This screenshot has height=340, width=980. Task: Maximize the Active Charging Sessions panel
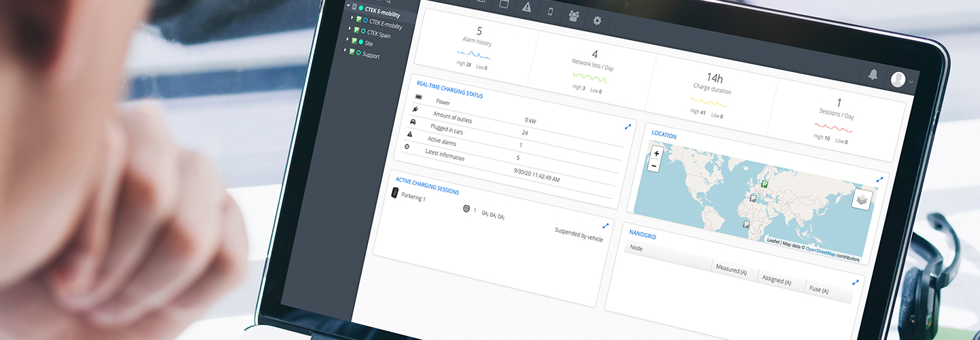[605, 226]
